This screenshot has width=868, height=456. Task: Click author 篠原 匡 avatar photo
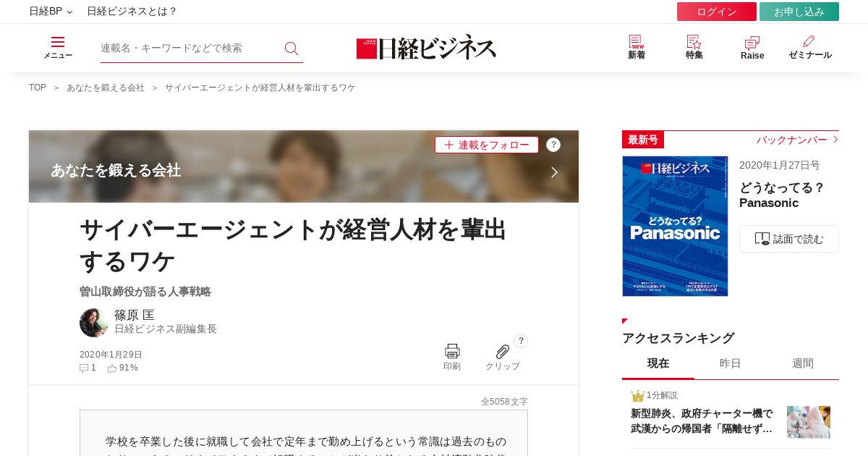[x=94, y=323]
